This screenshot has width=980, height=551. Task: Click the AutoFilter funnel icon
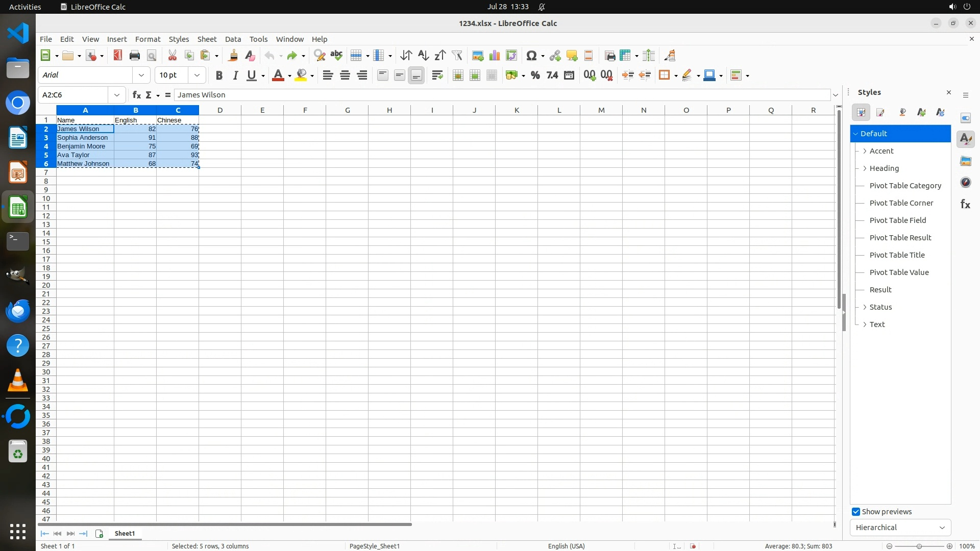pos(457,56)
